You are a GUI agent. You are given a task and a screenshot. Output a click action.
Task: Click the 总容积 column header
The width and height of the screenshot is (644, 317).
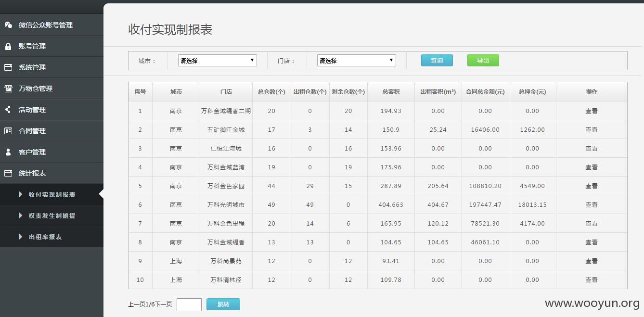pyautogui.click(x=391, y=91)
